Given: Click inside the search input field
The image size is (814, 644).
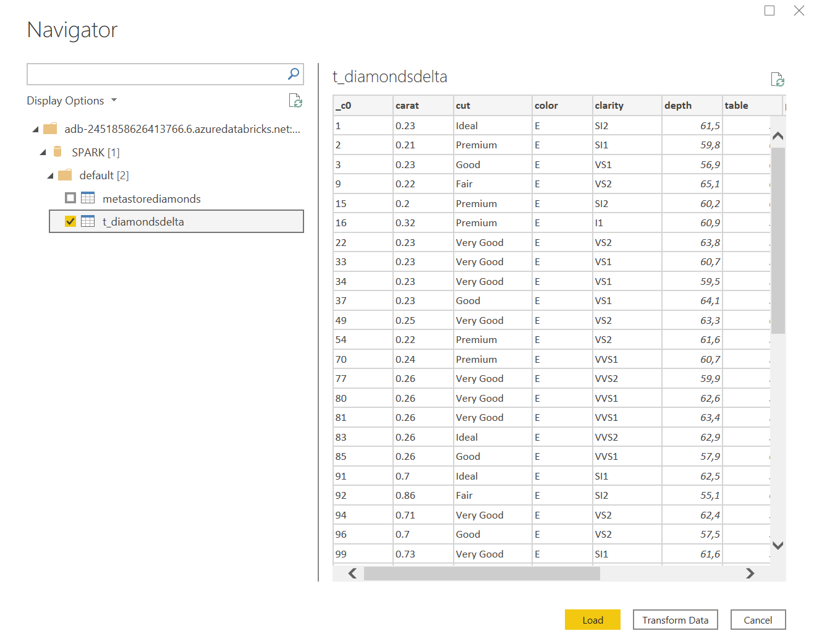Looking at the screenshot, I should (155, 74).
